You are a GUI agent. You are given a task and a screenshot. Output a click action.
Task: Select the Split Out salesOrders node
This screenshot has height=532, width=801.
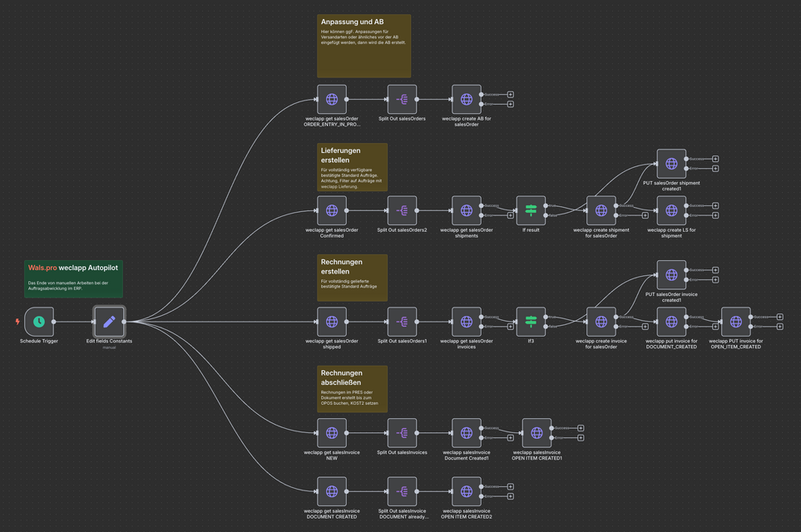(402, 99)
